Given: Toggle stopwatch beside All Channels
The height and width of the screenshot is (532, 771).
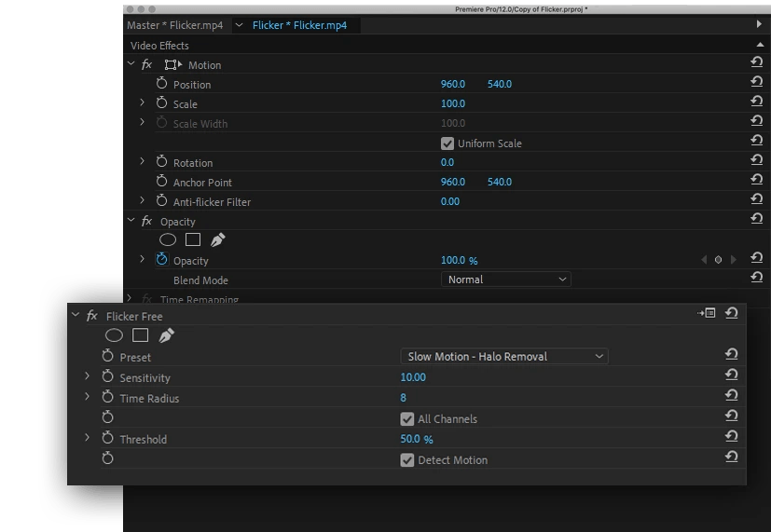Looking at the screenshot, I should click(108, 417).
